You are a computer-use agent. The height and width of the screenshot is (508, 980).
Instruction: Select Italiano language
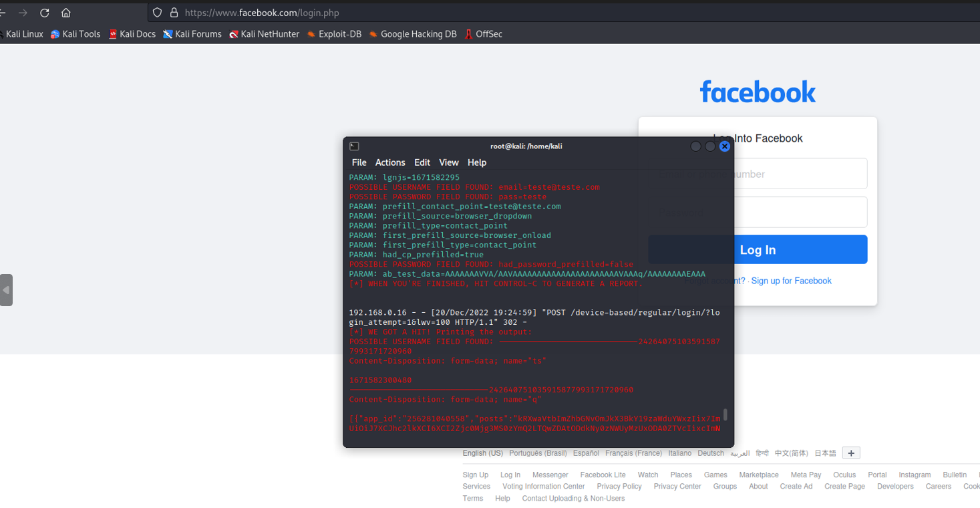coord(680,453)
